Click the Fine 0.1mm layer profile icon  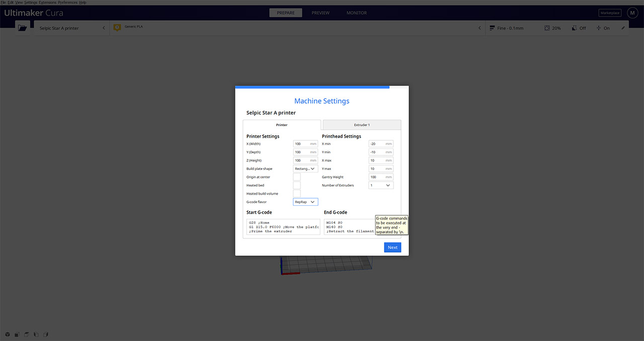[x=491, y=28]
